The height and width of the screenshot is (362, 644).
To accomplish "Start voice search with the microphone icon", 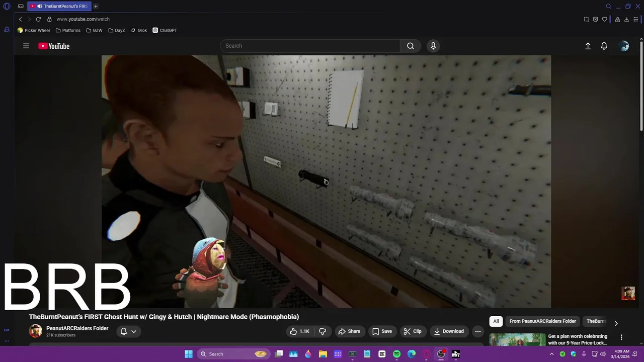I will pos(433,46).
